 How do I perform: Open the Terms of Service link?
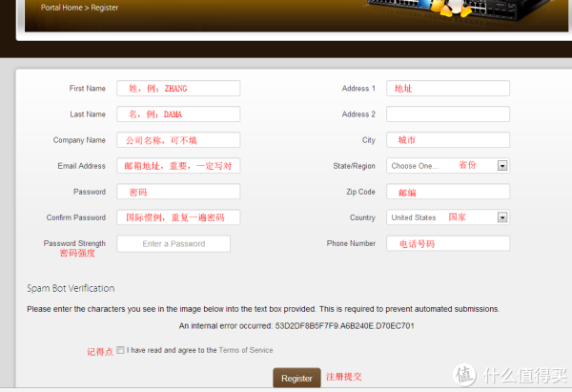(x=246, y=351)
